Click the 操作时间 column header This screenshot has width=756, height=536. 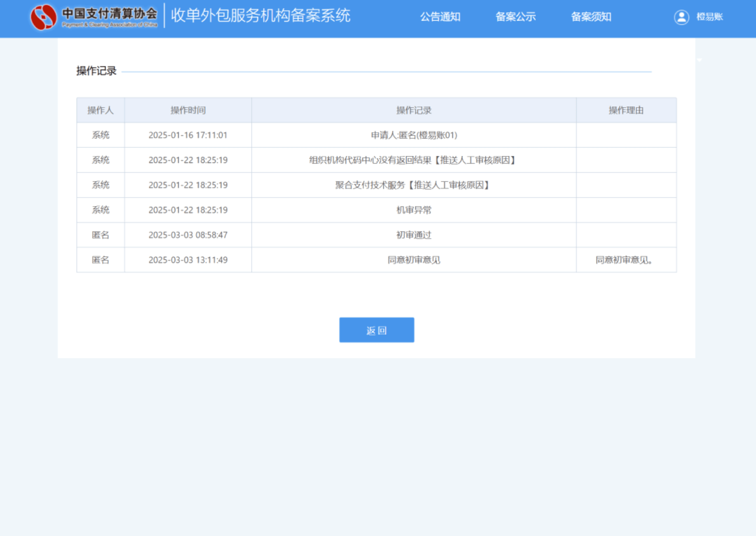coord(188,110)
